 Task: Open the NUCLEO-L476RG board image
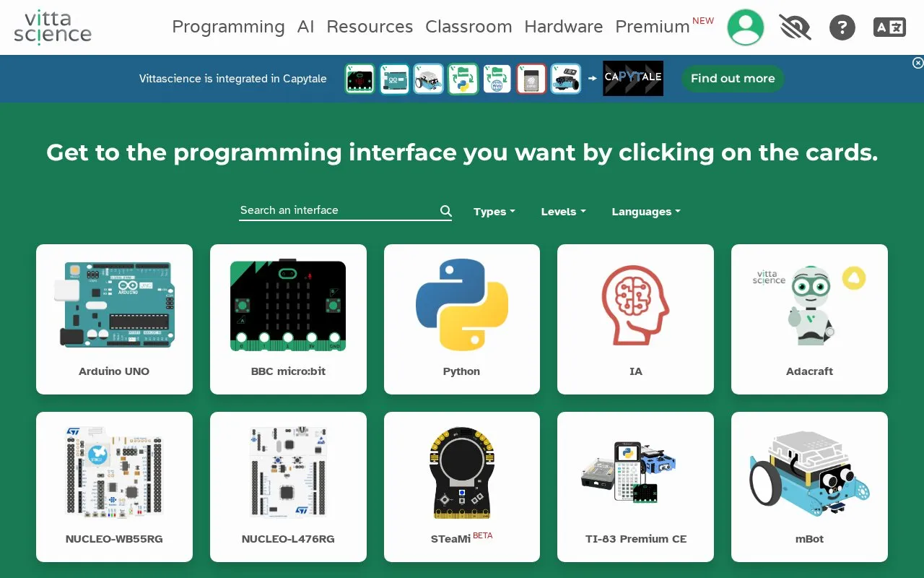tap(288, 472)
